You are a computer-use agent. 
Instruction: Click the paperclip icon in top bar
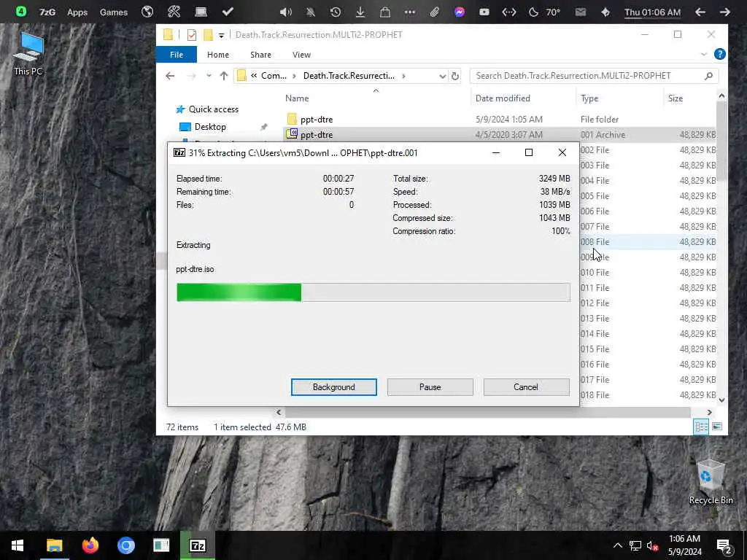(435, 12)
